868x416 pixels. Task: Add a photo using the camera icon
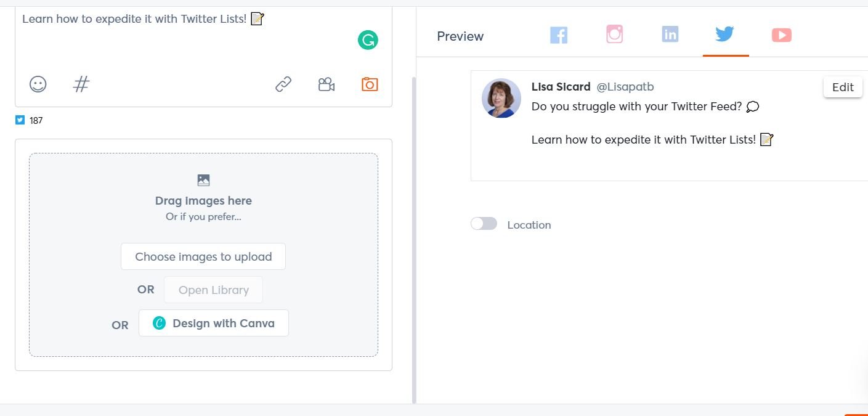tap(369, 84)
